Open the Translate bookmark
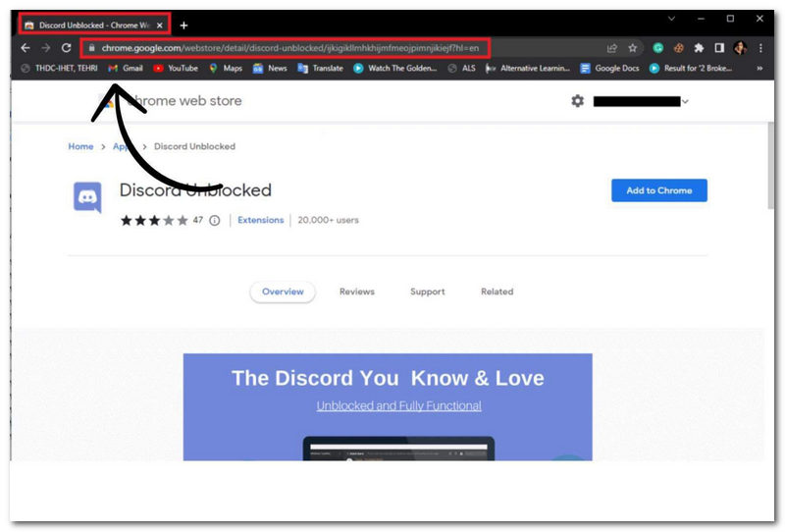Screen dimensions: 785x532 pyautogui.click(x=321, y=68)
